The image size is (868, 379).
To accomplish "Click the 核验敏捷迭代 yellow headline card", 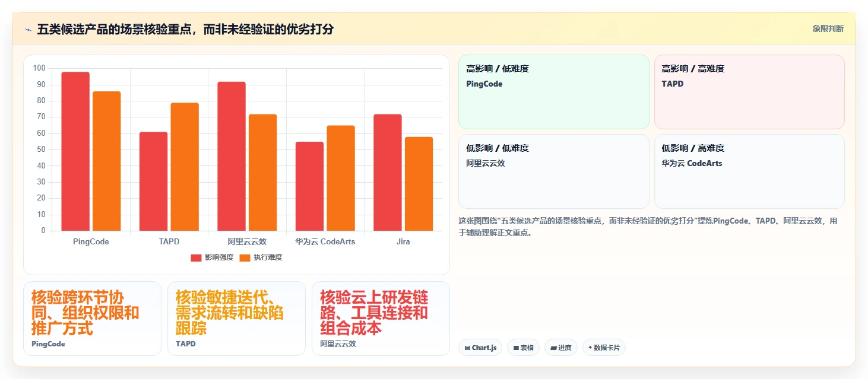I will 236,319.
